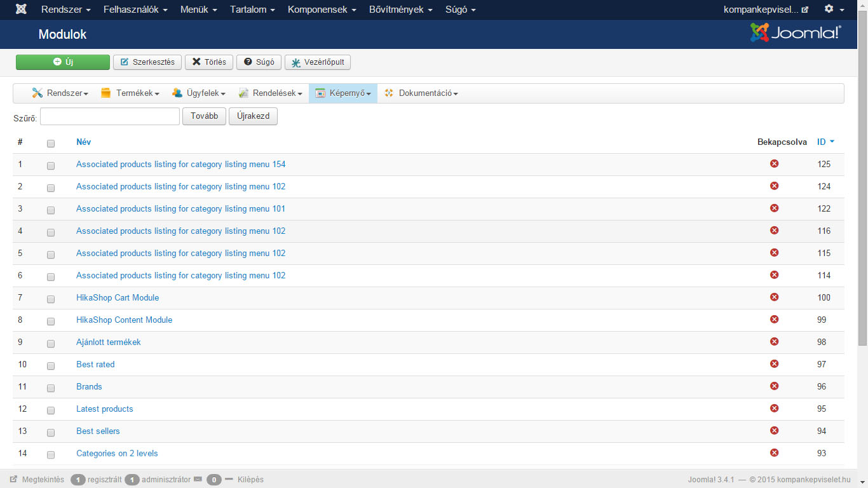The height and width of the screenshot is (488, 868).
Task: Open the top bar Súgó menu
Action: pos(460,10)
